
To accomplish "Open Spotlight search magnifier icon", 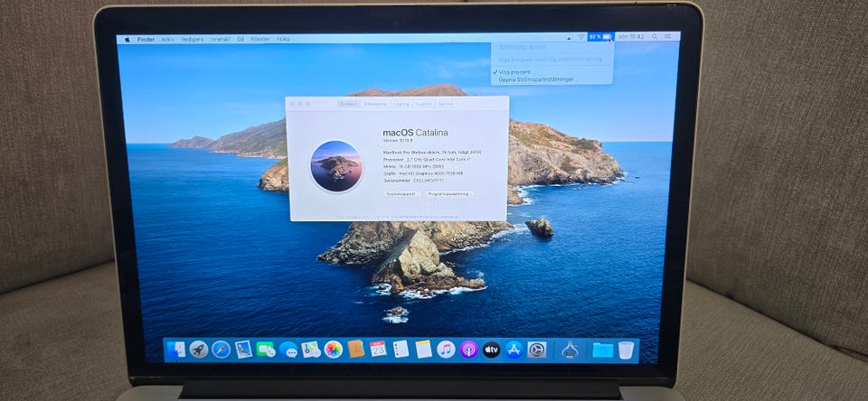I will coord(655,36).
